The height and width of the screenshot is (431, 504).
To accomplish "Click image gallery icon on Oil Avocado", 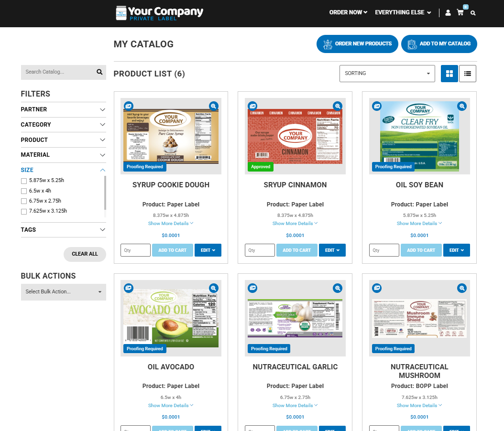I will tap(129, 288).
